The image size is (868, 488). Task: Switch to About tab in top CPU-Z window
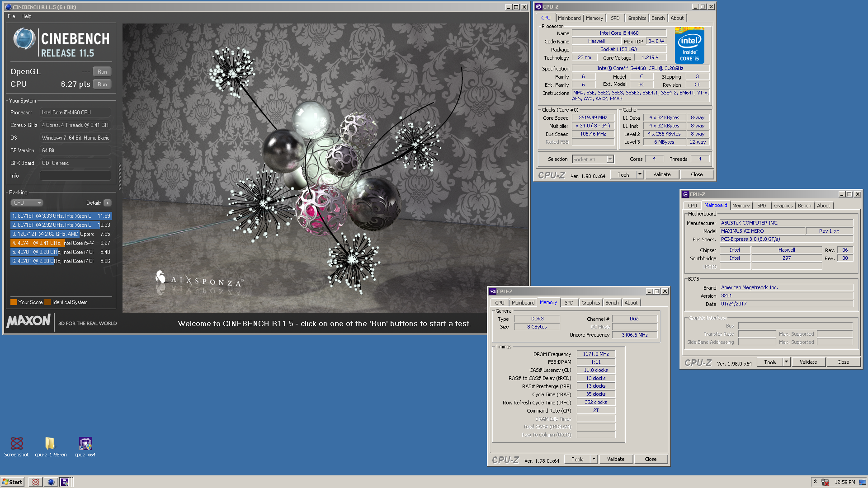[x=677, y=18]
